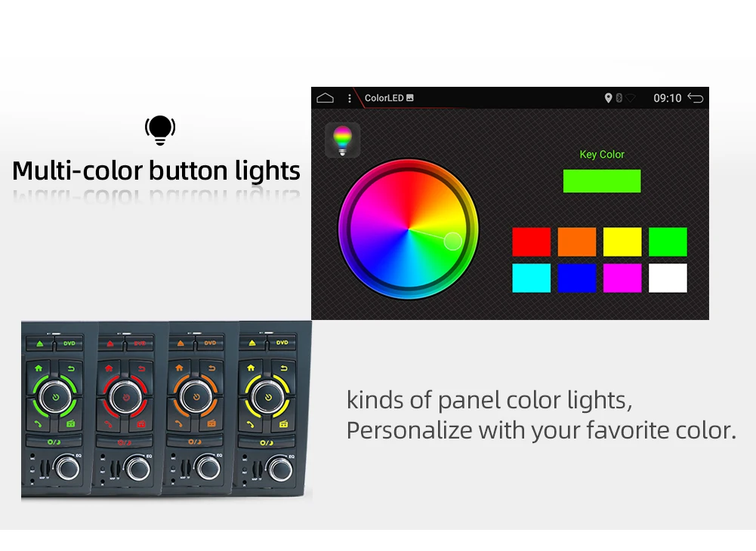Click the ColorLED app title

(384, 98)
